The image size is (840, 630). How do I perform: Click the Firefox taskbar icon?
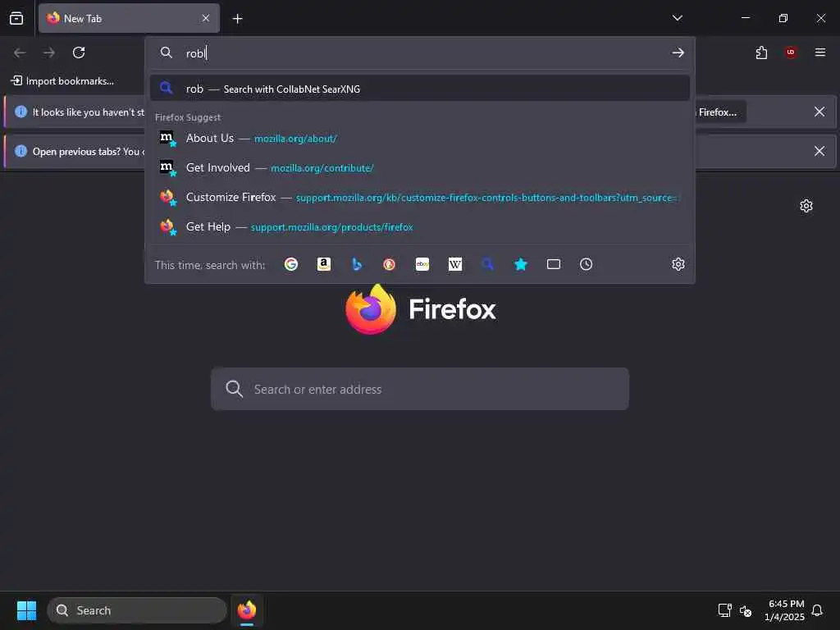tap(247, 610)
